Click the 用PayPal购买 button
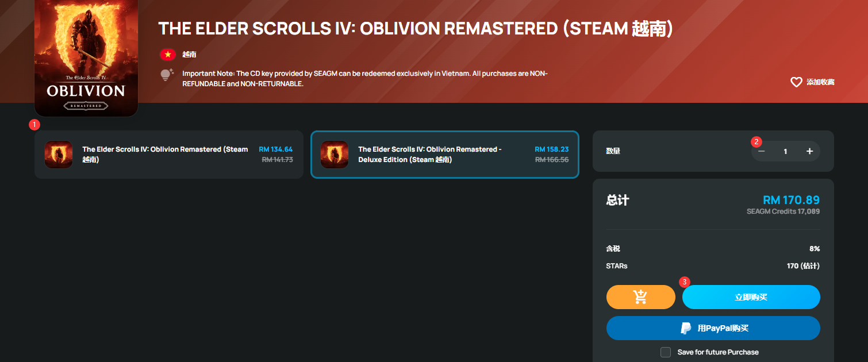Screen dimensions: 868x362 (x=713, y=328)
